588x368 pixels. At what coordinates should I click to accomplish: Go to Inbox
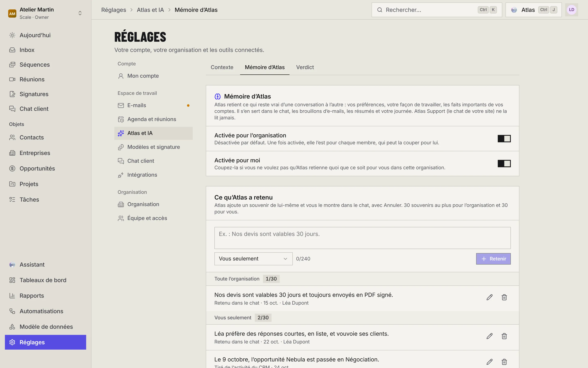pyautogui.click(x=46, y=50)
